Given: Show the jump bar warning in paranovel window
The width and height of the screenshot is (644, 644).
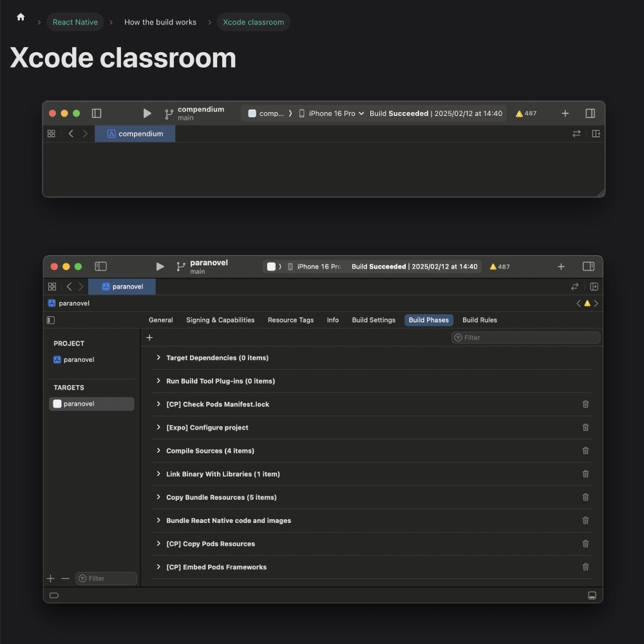Looking at the screenshot, I should pyautogui.click(x=587, y=303).
